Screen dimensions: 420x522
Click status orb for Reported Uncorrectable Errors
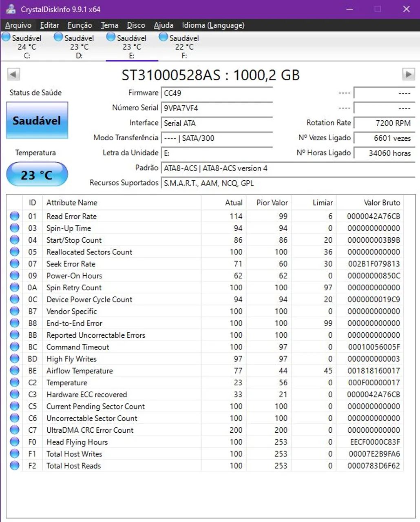[x=15, y=335]
